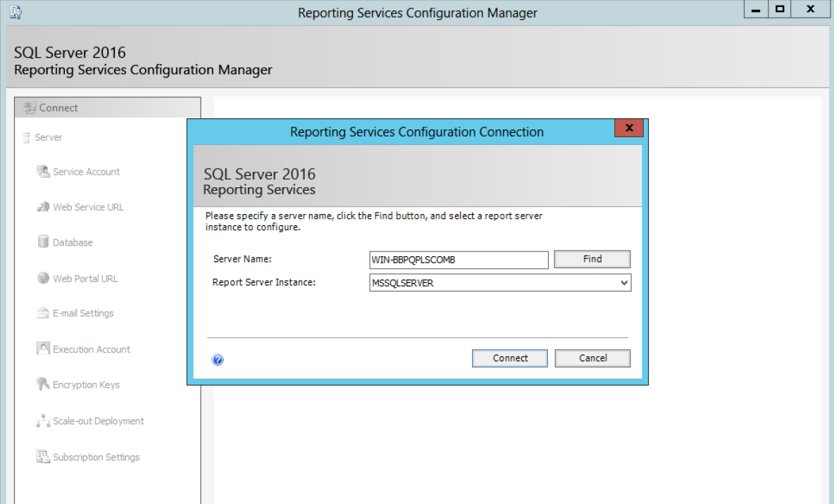Click the Connect label in the sidebar
Viewport: 834px width, 504px height.
[58, 108]
